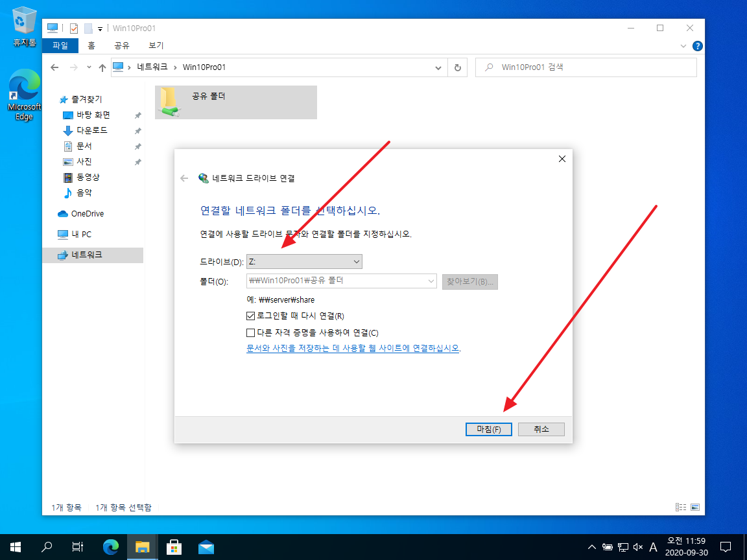Go up one folder level
The width and height of the screenshot is (747, 560).
(102, 67)
